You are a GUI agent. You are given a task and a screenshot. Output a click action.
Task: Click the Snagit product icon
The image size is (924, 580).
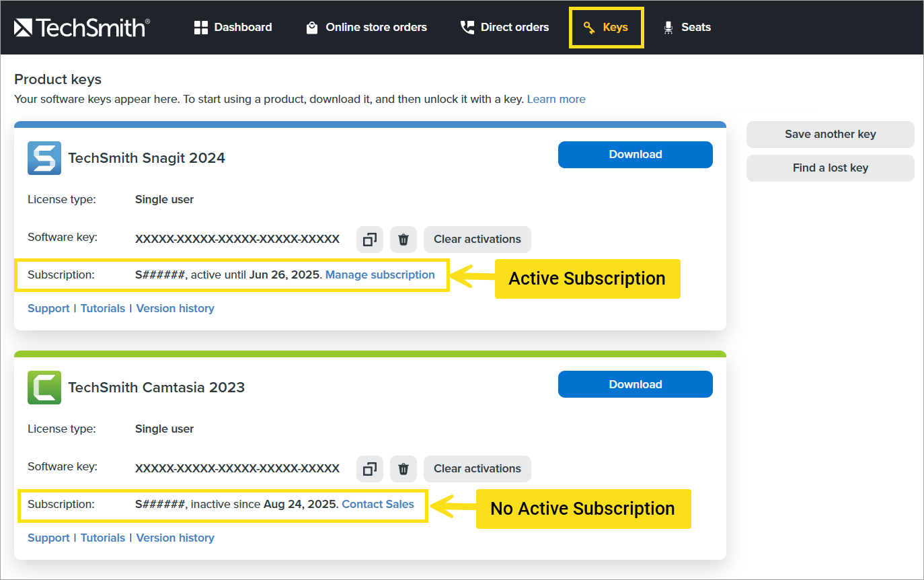[44, 158]
